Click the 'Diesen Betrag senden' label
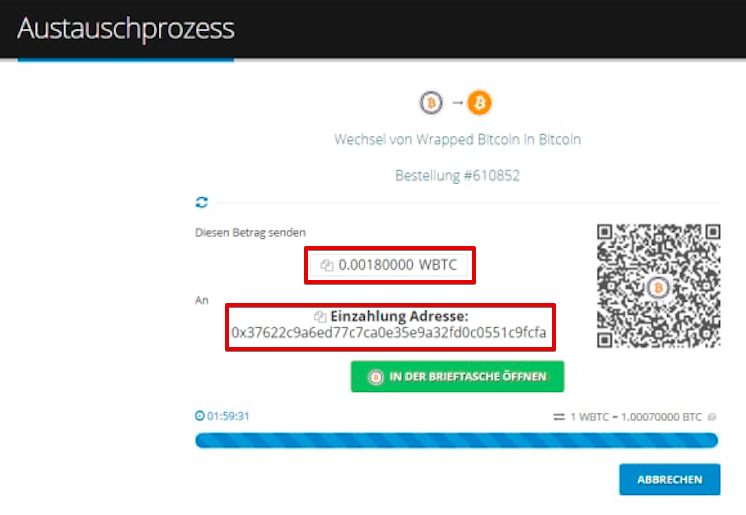746x515 pixels. click(250, 233)
